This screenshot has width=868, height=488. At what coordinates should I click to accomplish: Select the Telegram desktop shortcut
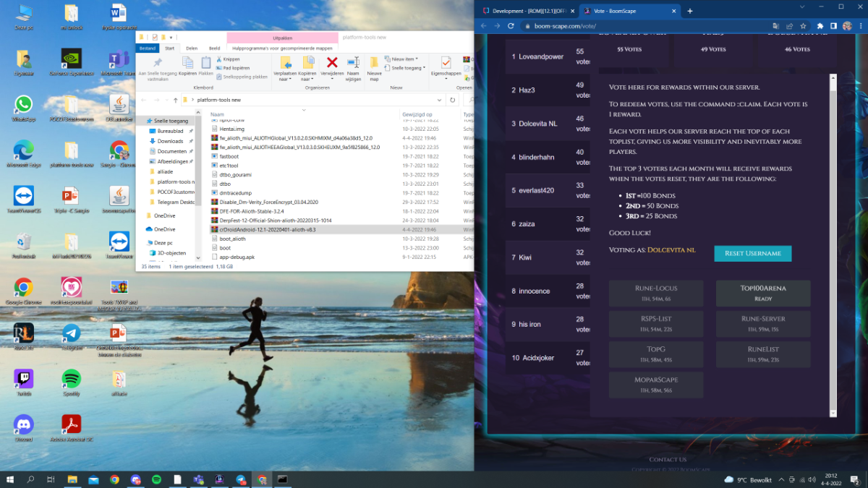71,337
